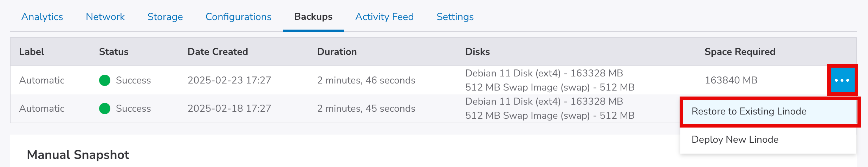Select the 2025-02-18 17:27 backup date
868x167 pixels.
pos(229,109)
